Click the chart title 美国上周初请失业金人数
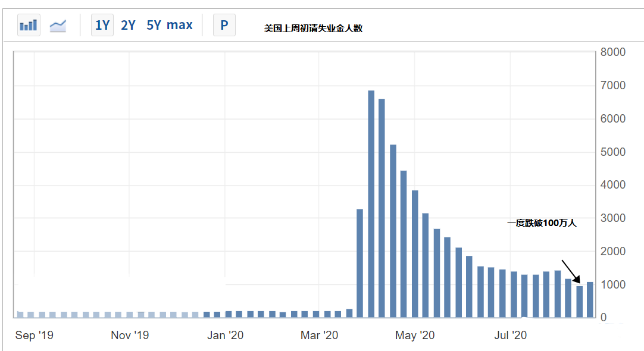644x351 pixels. [314, 27]
